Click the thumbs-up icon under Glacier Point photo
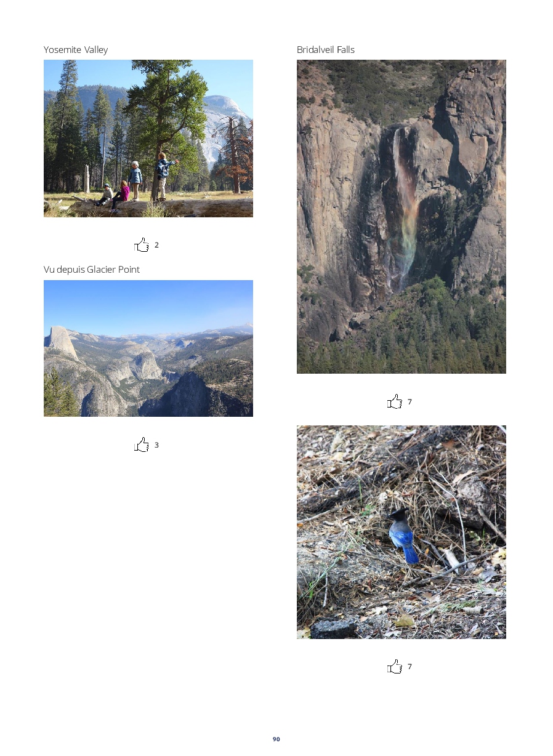Image resolution: width=553 pixels, height=756 pixels. (x=142, y=444)
